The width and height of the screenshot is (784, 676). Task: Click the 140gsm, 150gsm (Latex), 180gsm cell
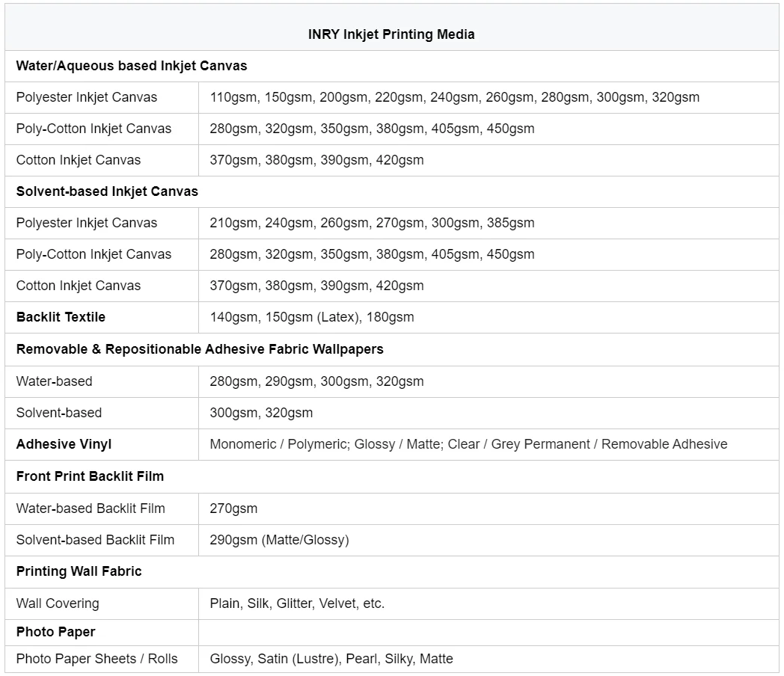(311, 317)
